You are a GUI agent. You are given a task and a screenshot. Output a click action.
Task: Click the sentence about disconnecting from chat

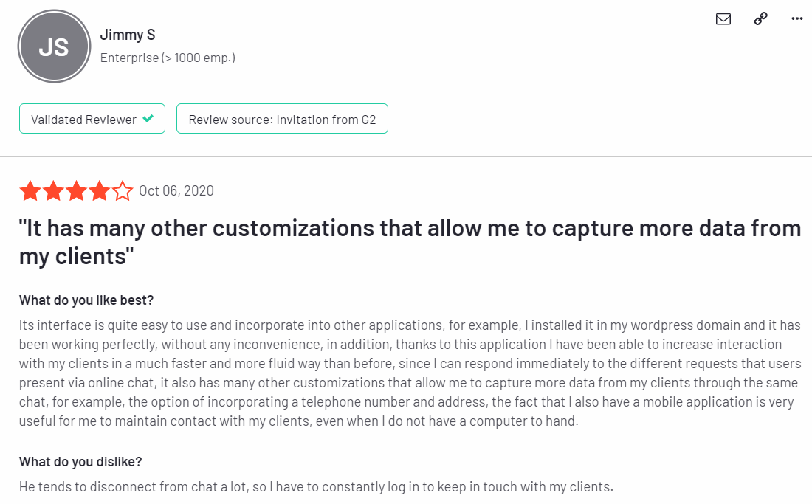(x=316, y=486)
